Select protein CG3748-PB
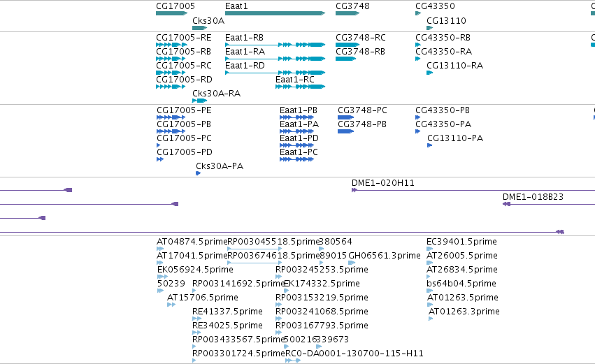Viewport: 595px width, 364px height. (345, 131)
